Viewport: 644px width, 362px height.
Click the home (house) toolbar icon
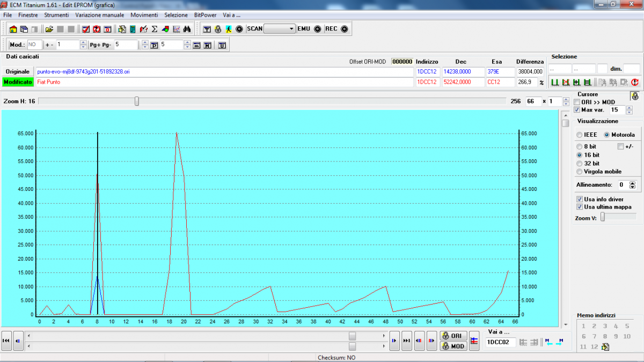point(13,29)
